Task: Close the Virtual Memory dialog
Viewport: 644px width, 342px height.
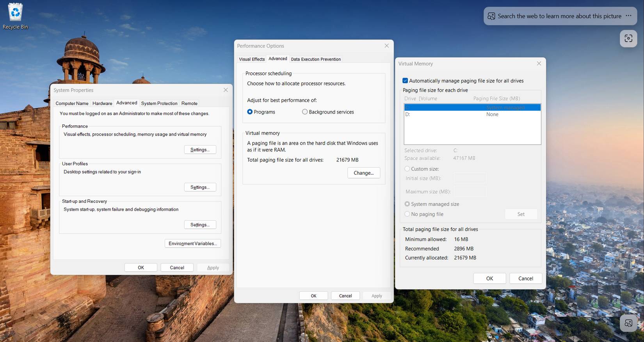Action: (x=539, y=64)
